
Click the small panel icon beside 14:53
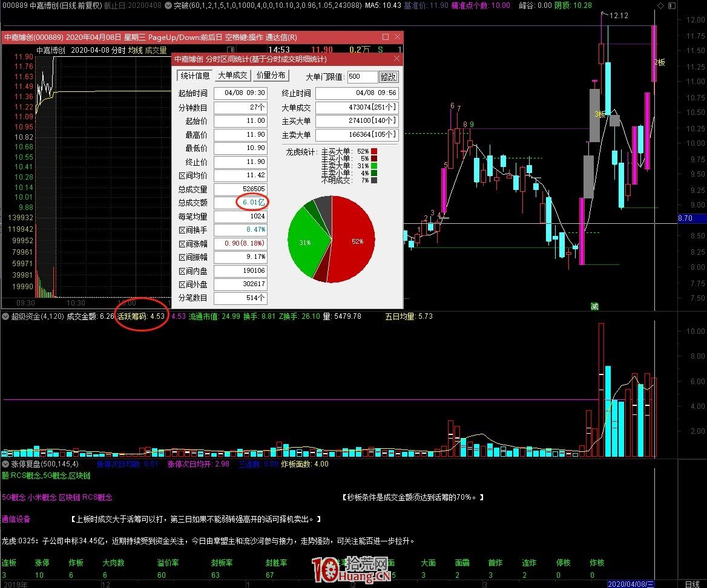coord(231,50)
